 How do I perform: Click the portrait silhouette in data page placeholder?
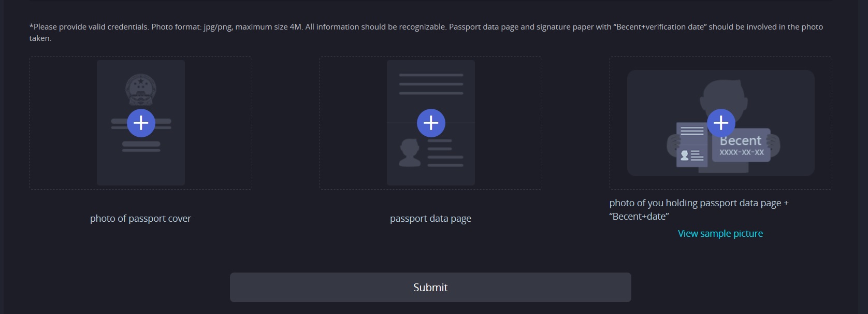409,153
